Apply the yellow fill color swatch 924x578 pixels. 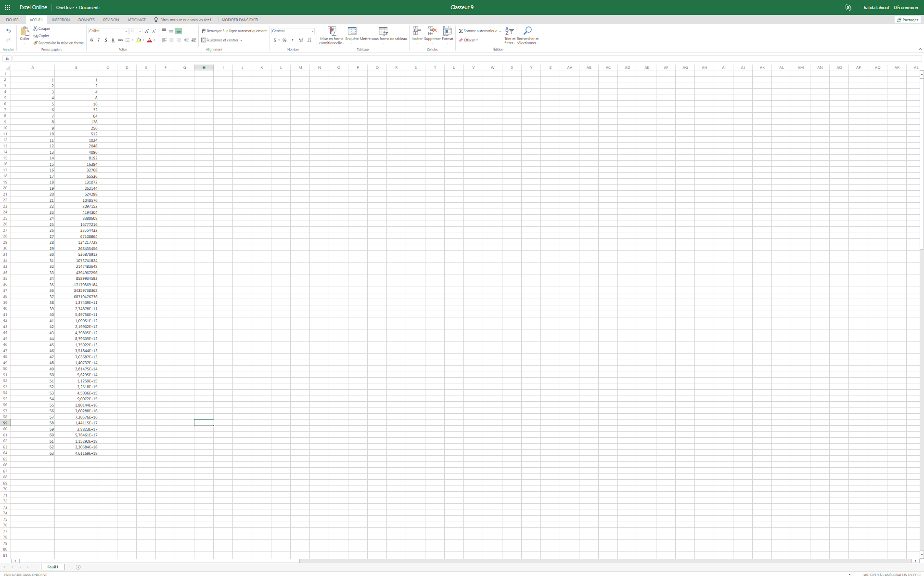[139, 40]
